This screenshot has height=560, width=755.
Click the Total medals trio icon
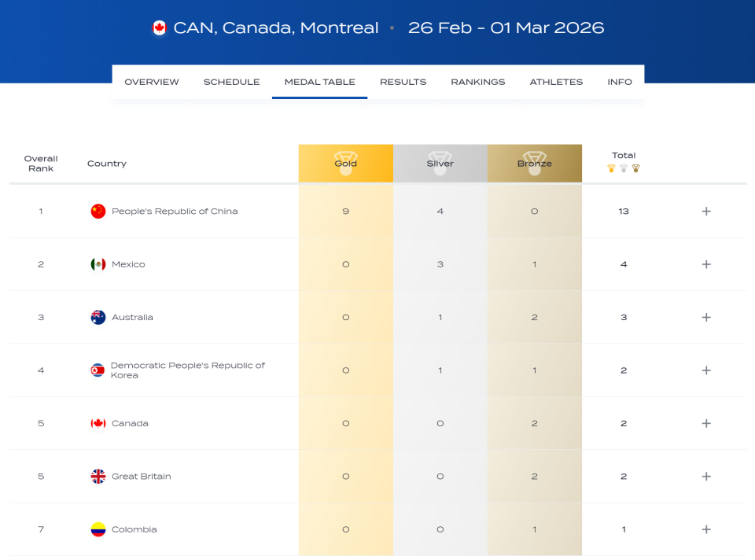click(x=624, y=168)
